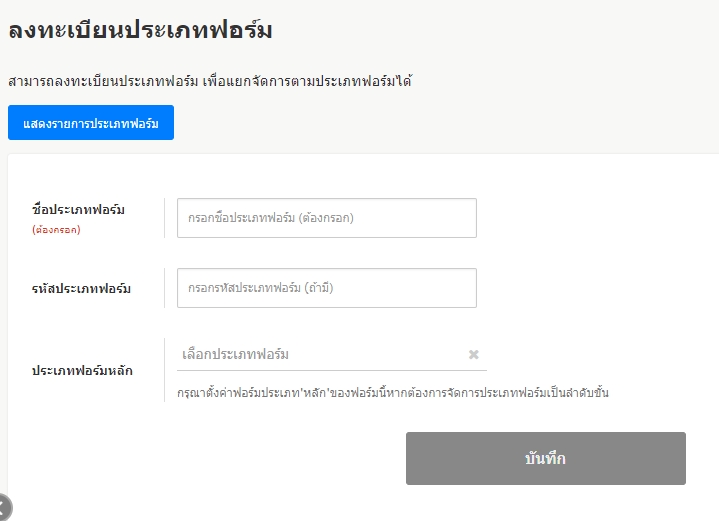Click the รหัสประเภทฟอร์ม field label
The width and height of the screenshot is (719, 521).
(x=81, y=289)
